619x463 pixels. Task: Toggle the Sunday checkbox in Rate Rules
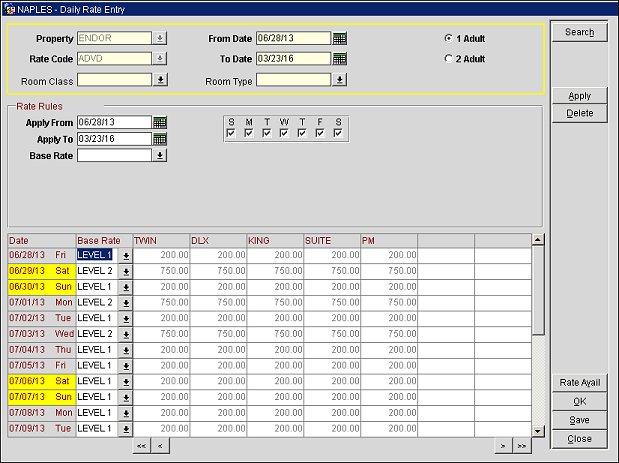click(231, 133)
